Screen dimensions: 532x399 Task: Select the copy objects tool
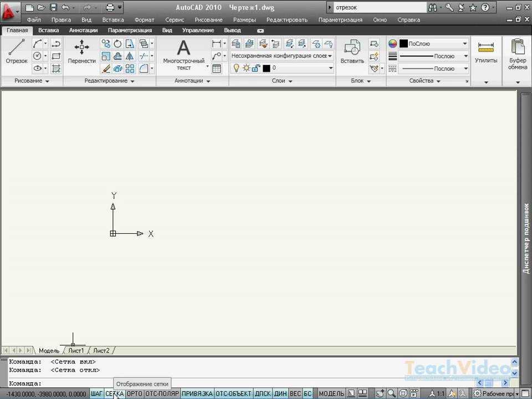click(106, 44)
